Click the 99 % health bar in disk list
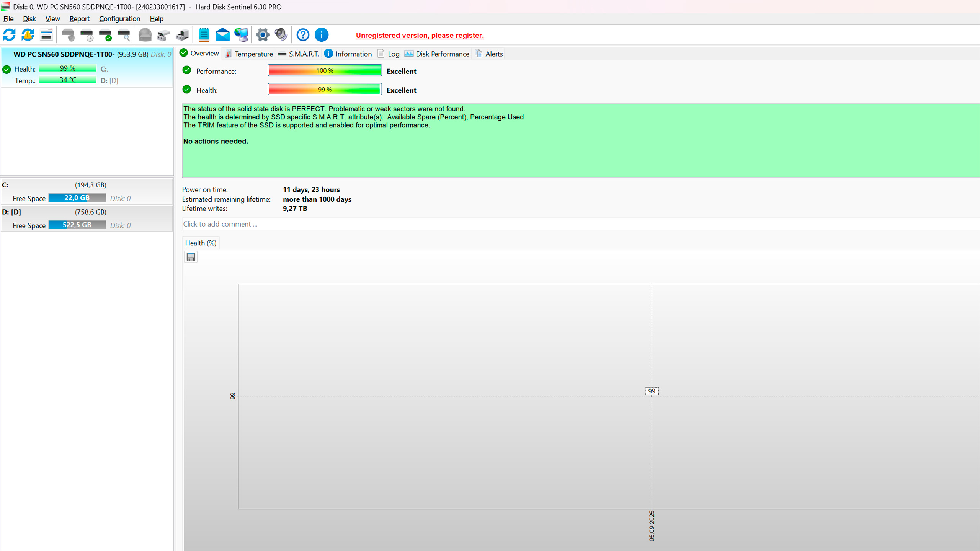 [x=67, y=68]
